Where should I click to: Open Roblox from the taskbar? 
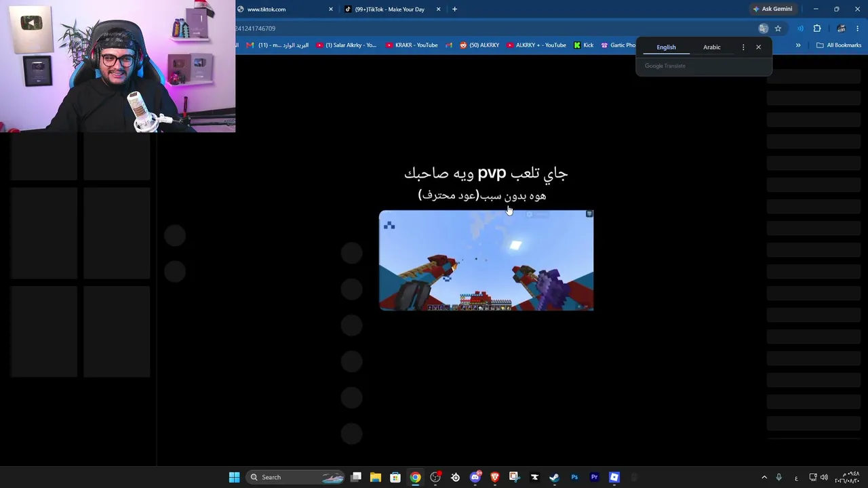click(614, 477)
